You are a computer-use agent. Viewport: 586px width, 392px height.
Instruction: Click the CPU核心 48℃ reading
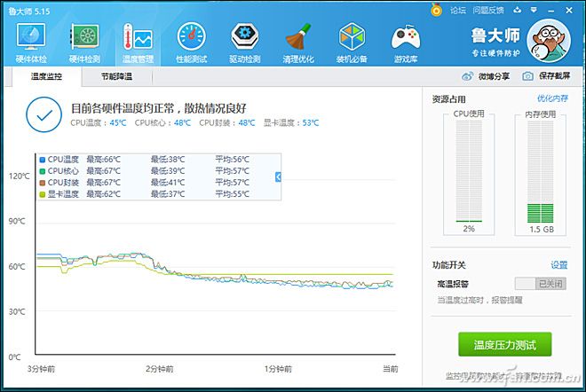[x=162, y=122]
